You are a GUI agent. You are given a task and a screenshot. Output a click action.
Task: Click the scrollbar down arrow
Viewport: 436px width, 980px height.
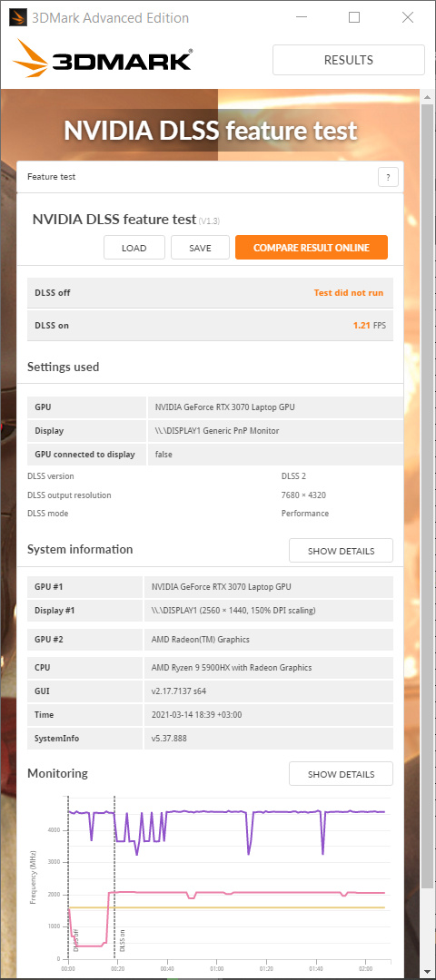point(427,971)
